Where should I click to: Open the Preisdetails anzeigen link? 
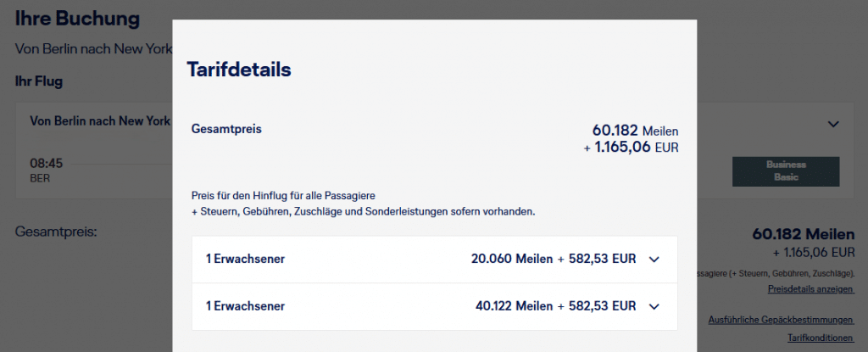810,289
